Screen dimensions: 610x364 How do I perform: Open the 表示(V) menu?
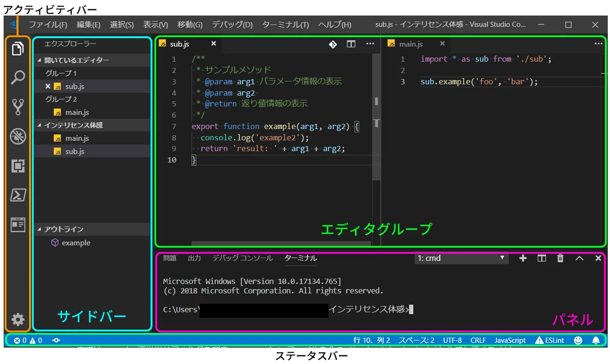coord(156,24)
